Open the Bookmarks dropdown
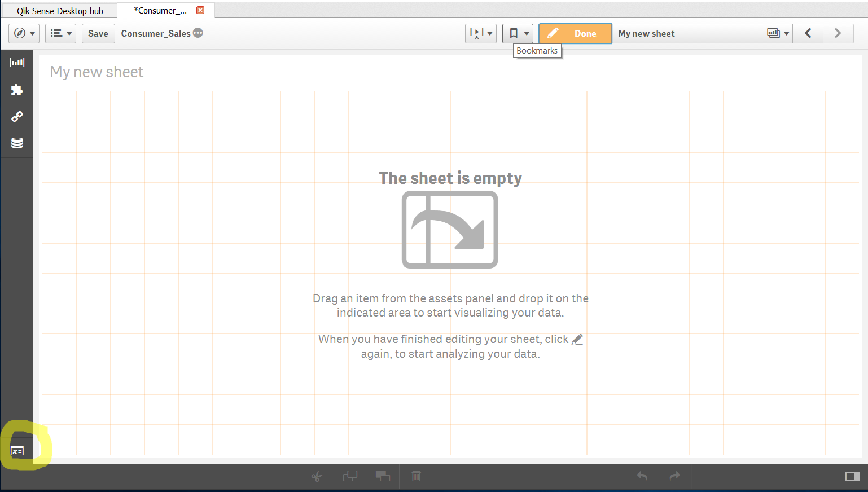 [518, 33]
